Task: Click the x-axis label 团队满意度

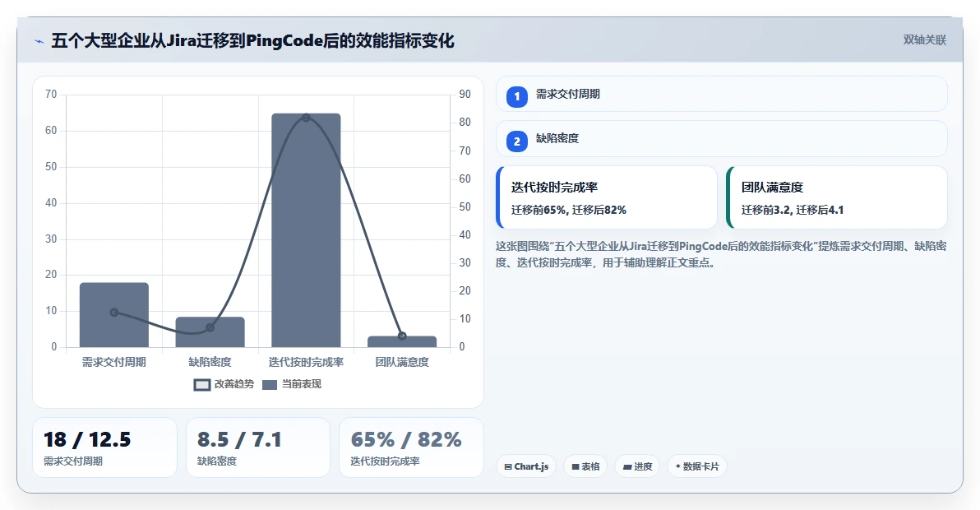Action: coord(402,362)
